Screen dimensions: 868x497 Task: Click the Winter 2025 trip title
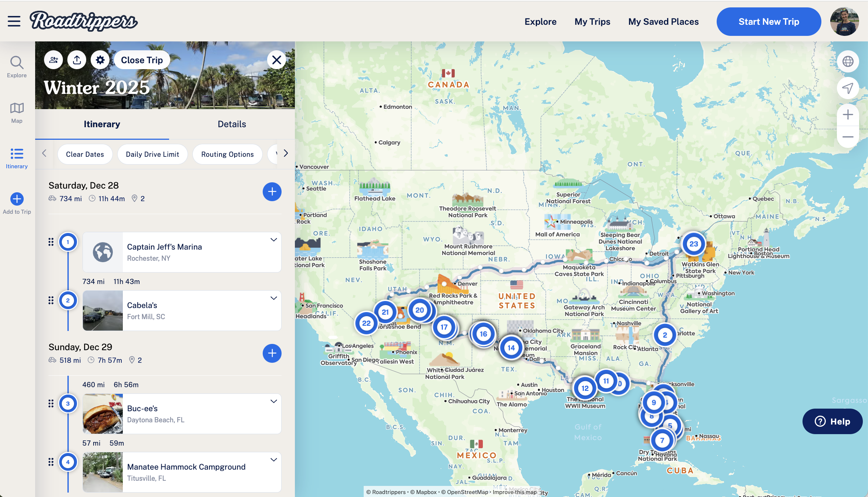tap(97, 88)
